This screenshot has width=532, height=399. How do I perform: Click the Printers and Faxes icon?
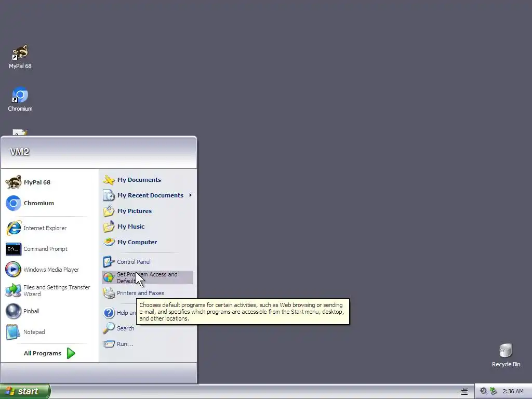coord(109,293)
